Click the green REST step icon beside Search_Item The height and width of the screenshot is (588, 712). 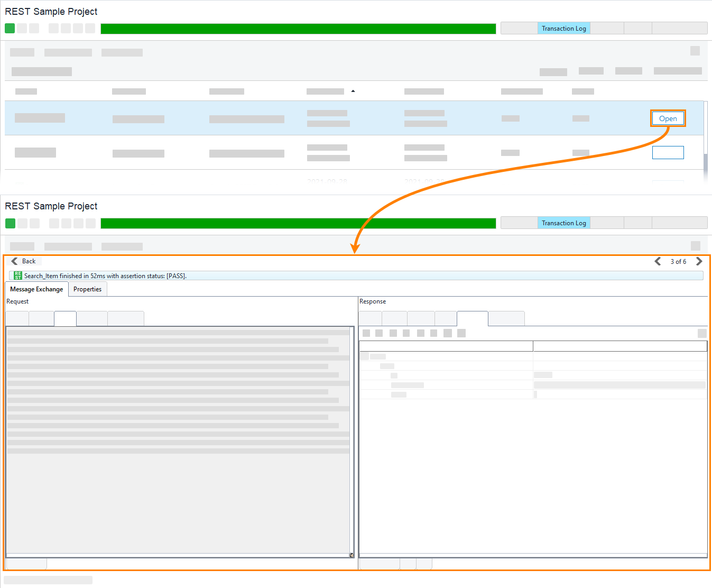coord(17,275)
